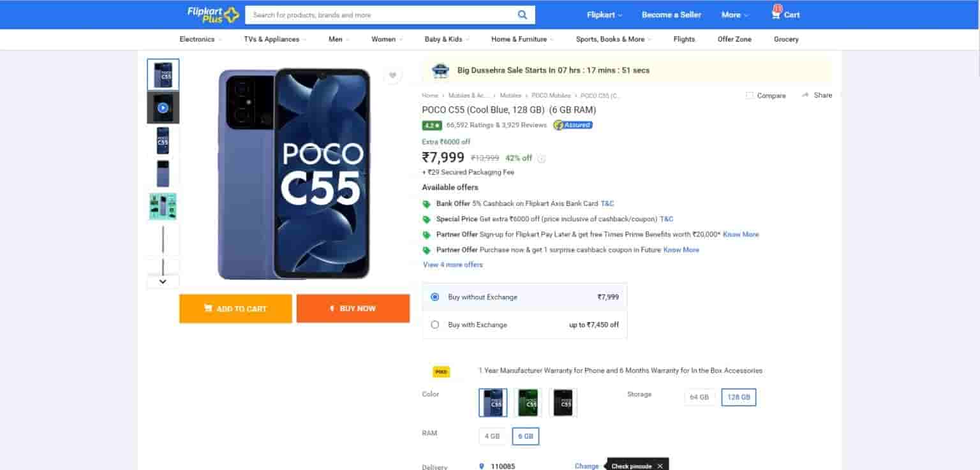Click the search magnifier icon
The height and width of the screenshot is (470, 980).
click(x=522, y=14)
